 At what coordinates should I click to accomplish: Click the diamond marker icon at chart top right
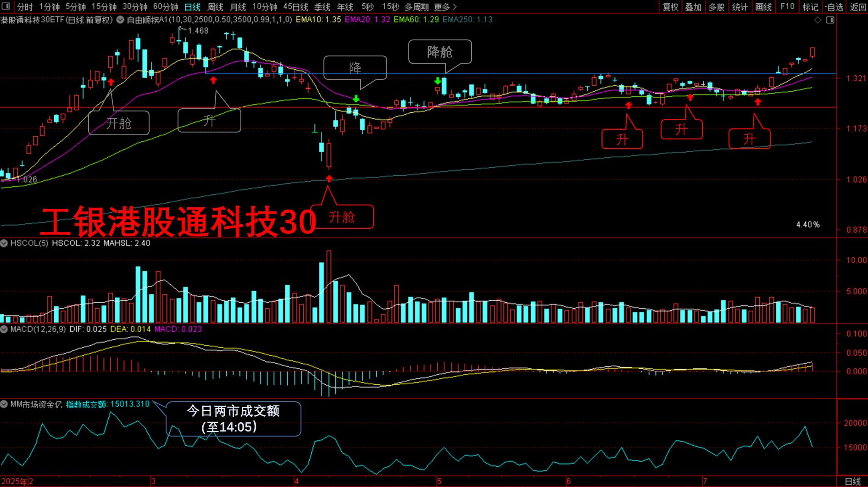pyautogui.click(x=818, y=20)
